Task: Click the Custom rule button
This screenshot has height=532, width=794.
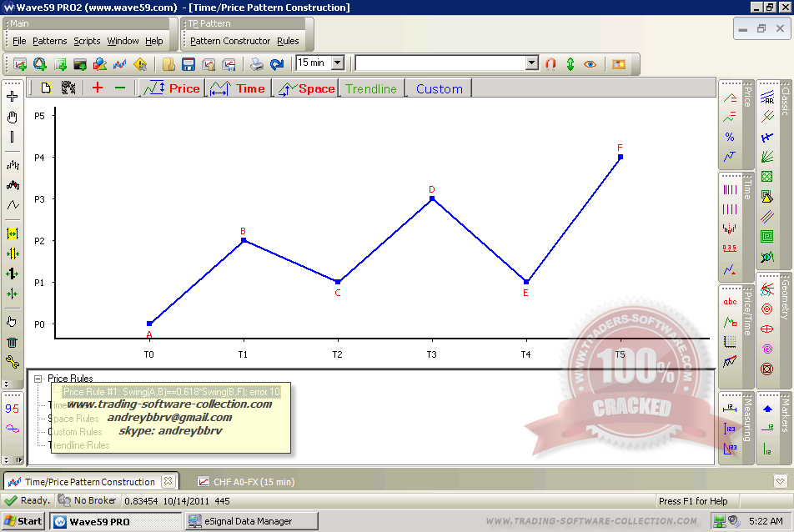Action: click(439, 88)
